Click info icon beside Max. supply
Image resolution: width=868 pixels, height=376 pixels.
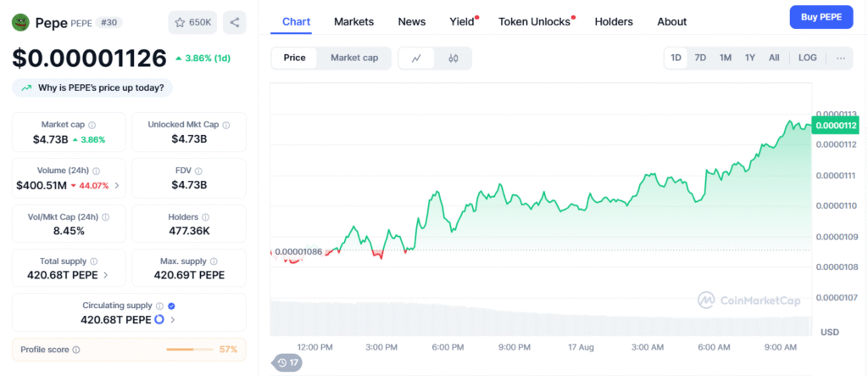[x=214, y=261]
